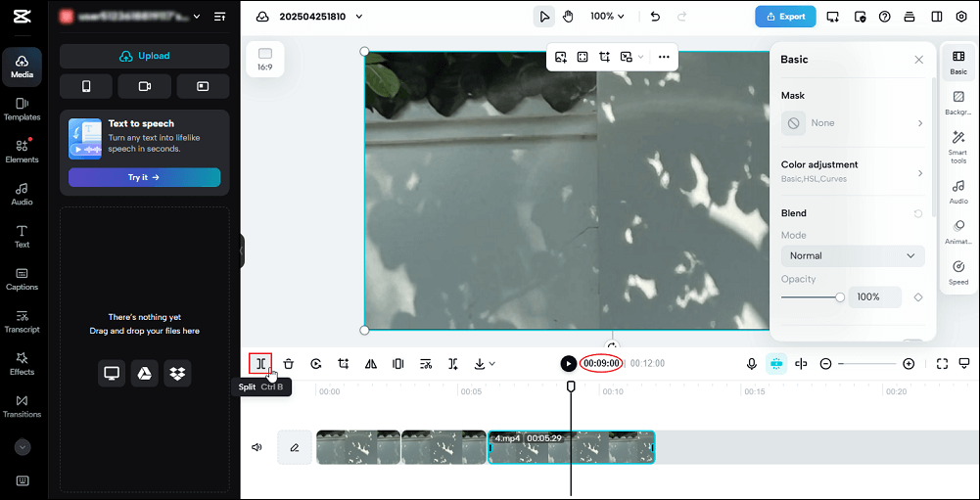Open settings hexagon icon
Viewport: 980px width, 500px height.
click(961, 17)
